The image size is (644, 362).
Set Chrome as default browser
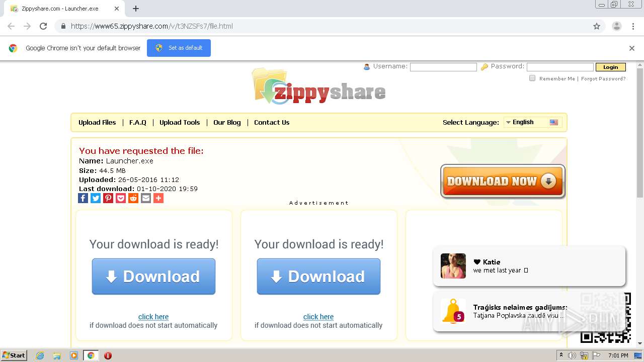[x=179, y=48]
